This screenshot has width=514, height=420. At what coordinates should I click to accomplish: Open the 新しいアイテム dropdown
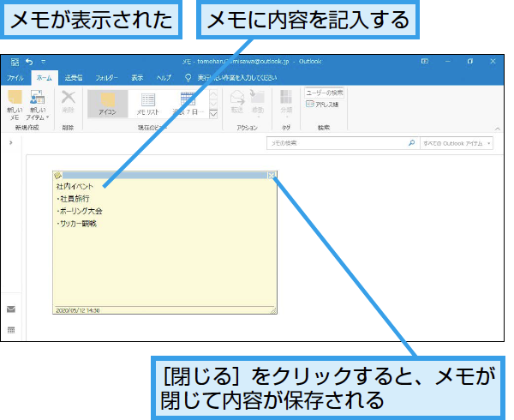click(x=37, y=105)
